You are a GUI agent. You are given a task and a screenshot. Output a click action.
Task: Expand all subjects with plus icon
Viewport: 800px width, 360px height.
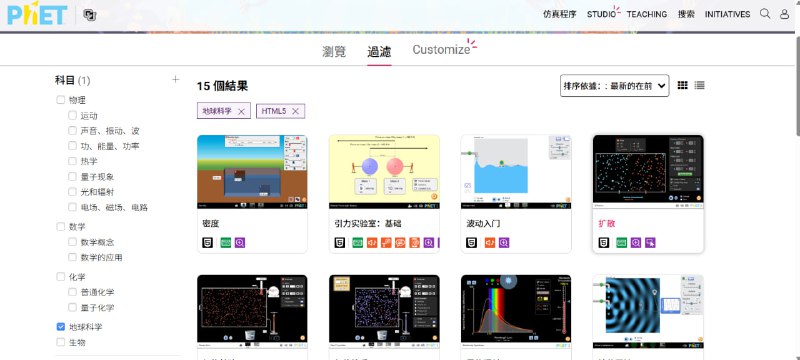point(176,80)
